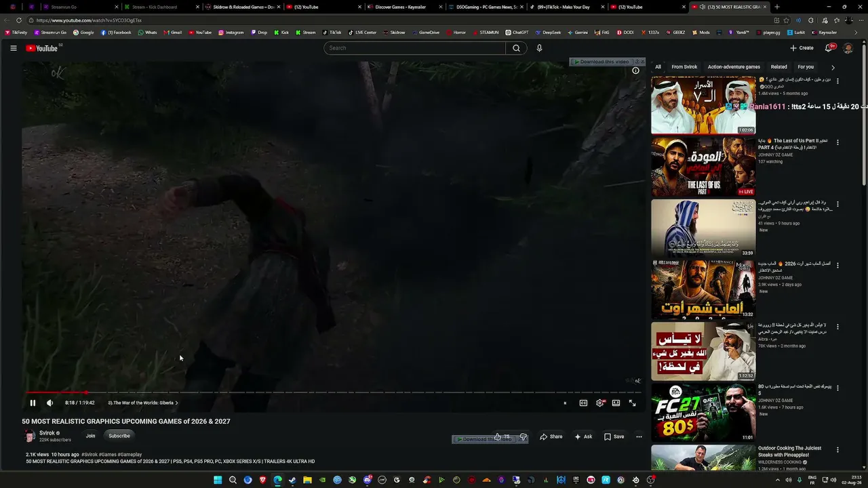Open options for the FC27 video

coord(837,388)
